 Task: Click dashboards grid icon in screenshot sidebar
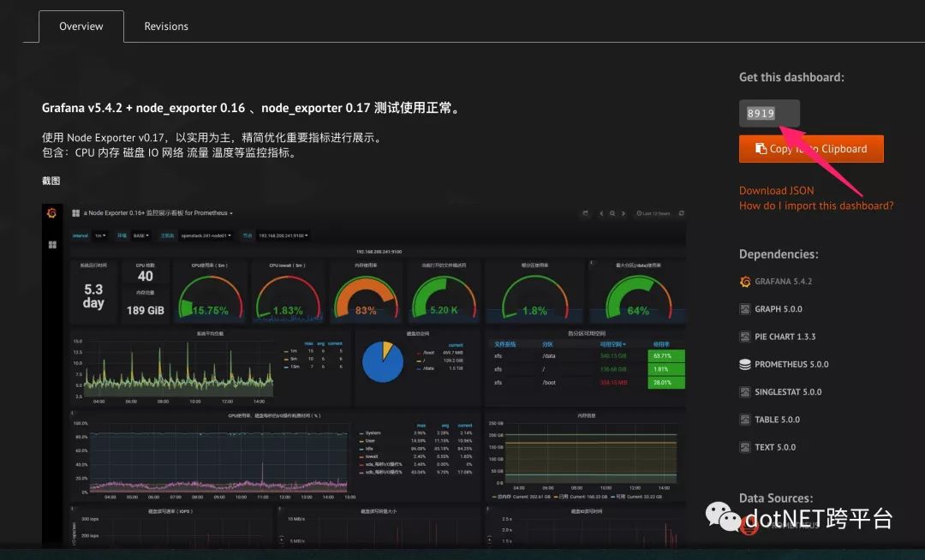tap(52, 245)
